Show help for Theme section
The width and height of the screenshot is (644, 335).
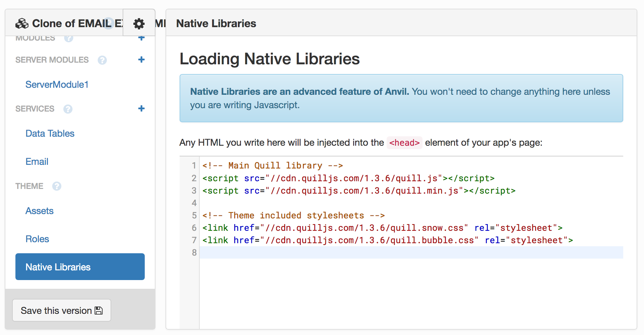tap(57, 186)
